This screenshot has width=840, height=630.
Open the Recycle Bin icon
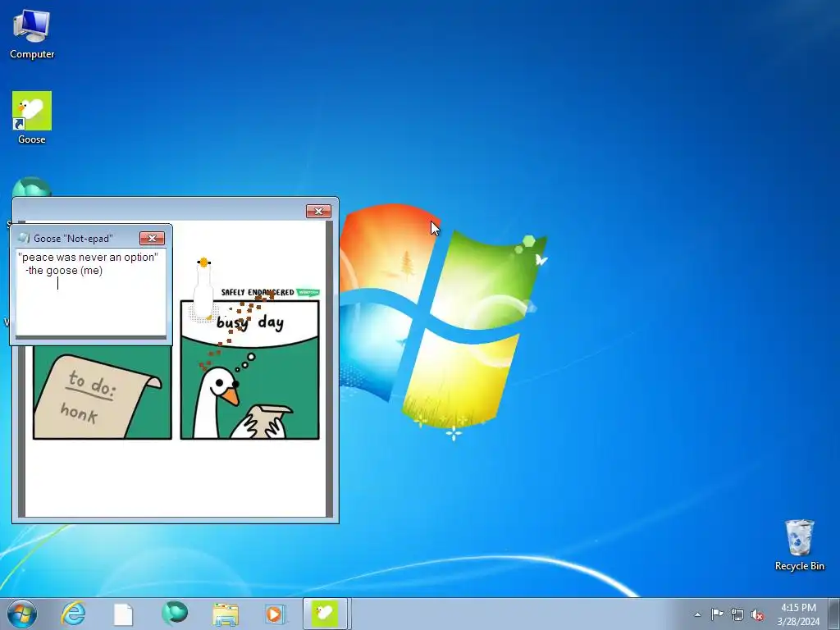click(x=799, y=545)
